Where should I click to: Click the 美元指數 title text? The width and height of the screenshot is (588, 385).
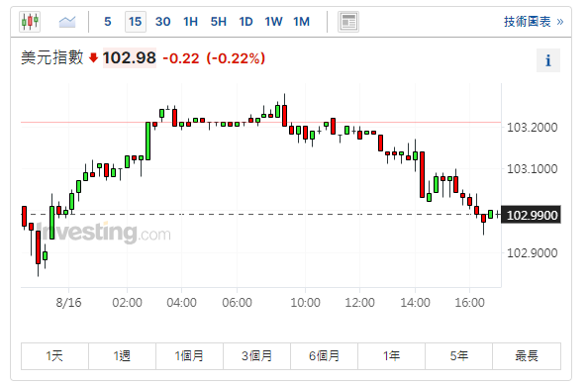pos(52,58)
